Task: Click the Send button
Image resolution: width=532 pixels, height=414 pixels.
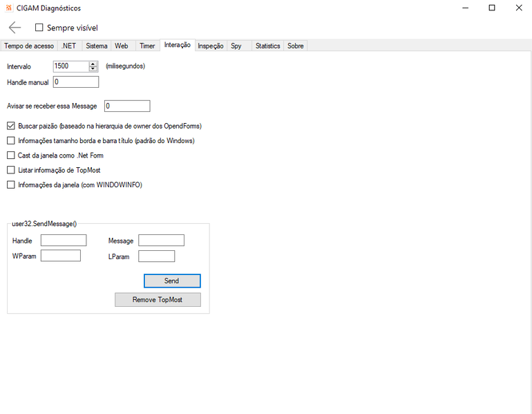Action: click(x=172, y=281)
